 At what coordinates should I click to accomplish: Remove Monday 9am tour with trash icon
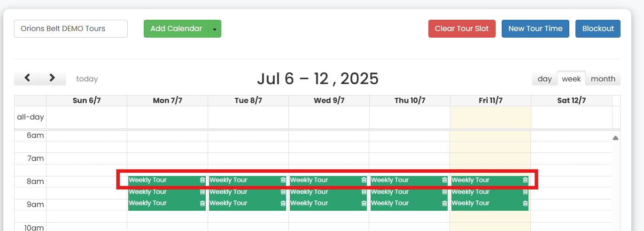202,203
